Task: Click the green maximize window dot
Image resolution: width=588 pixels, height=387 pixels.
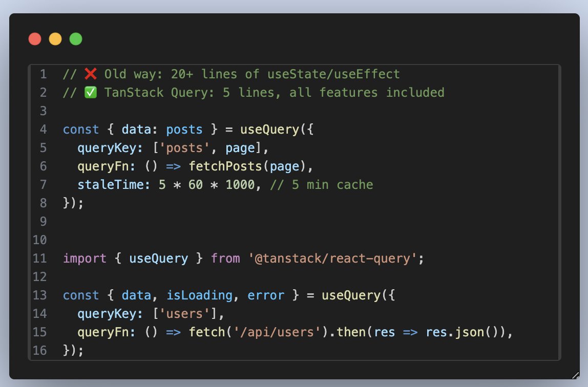Action: [76, 39]
